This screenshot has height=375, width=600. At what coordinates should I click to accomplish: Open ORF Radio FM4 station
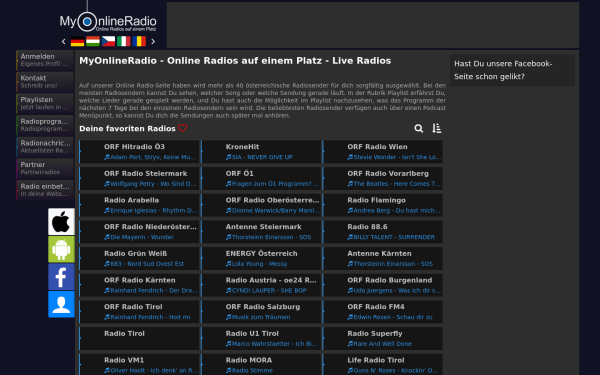click(383, 312)
